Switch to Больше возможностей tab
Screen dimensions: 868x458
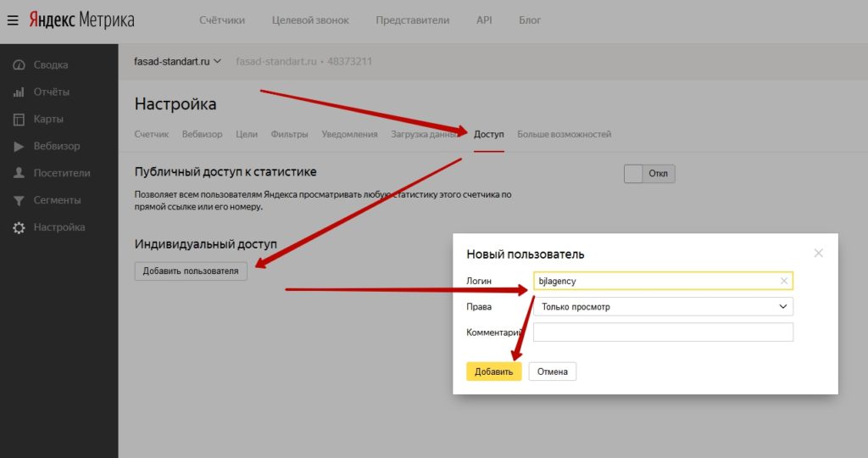click(x=564, y=134)
